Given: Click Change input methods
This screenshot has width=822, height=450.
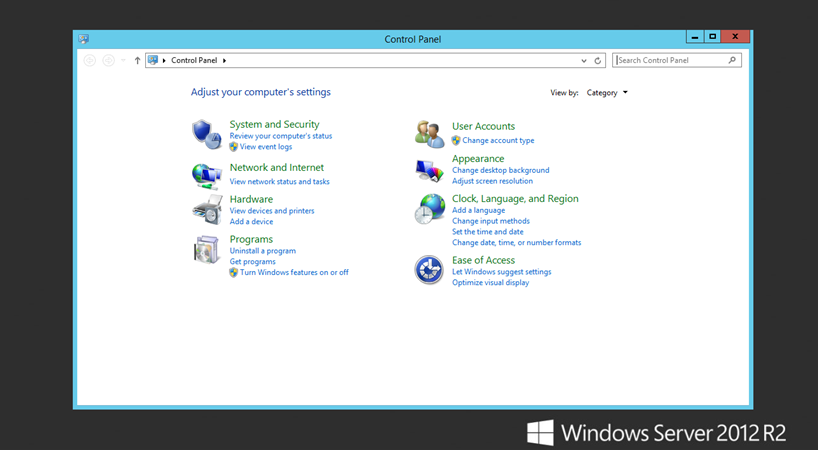Looking at the screenshot, I should point(491,221).
